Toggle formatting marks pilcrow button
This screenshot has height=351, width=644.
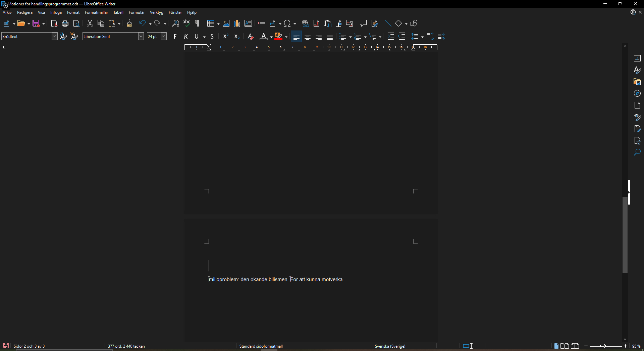198,24
